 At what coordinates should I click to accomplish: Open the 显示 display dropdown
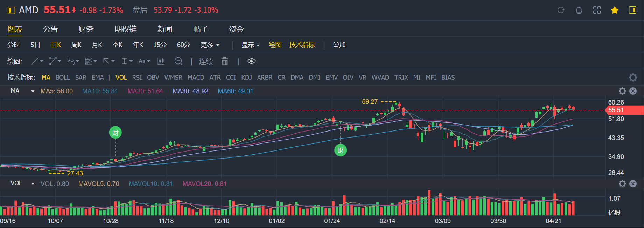(251, 45)
